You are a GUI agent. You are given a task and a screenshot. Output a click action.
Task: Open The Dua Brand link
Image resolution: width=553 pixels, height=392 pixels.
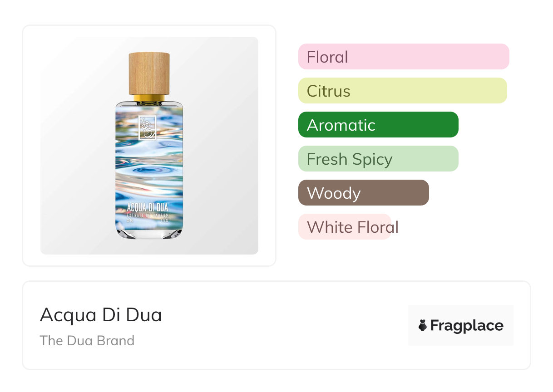pos(87,340)
